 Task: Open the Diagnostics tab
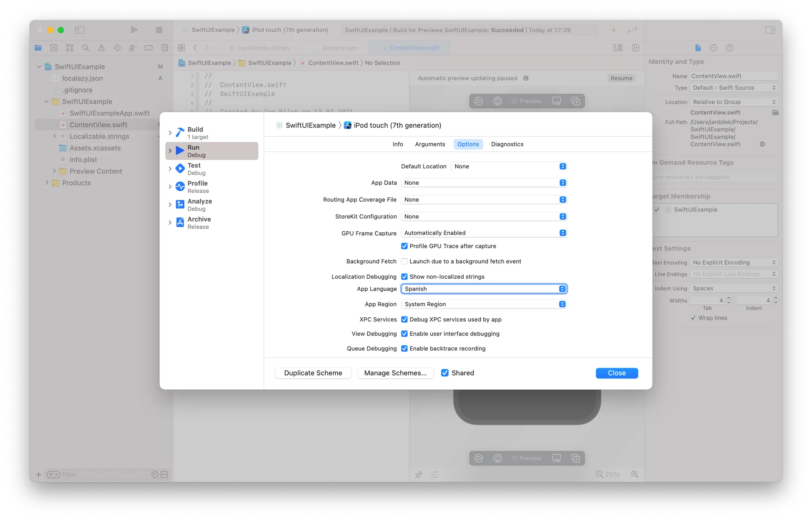click(507, 144)
